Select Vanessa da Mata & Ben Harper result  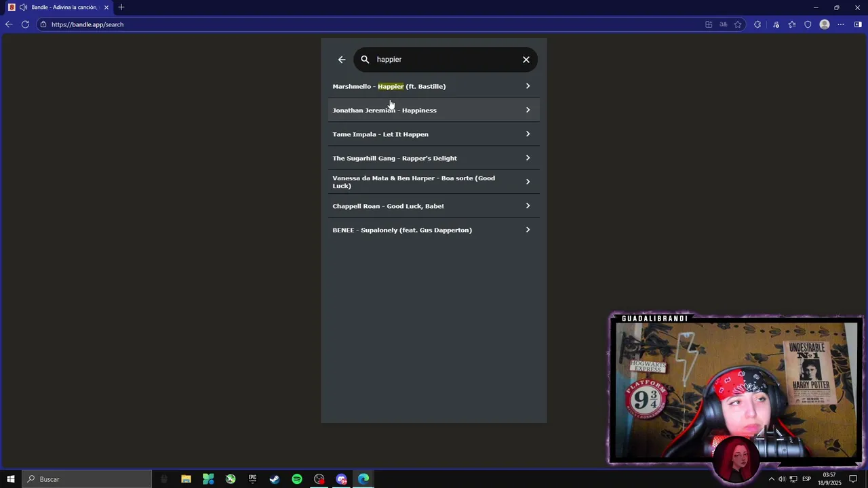pyautogui.click(x=434, y=182)
